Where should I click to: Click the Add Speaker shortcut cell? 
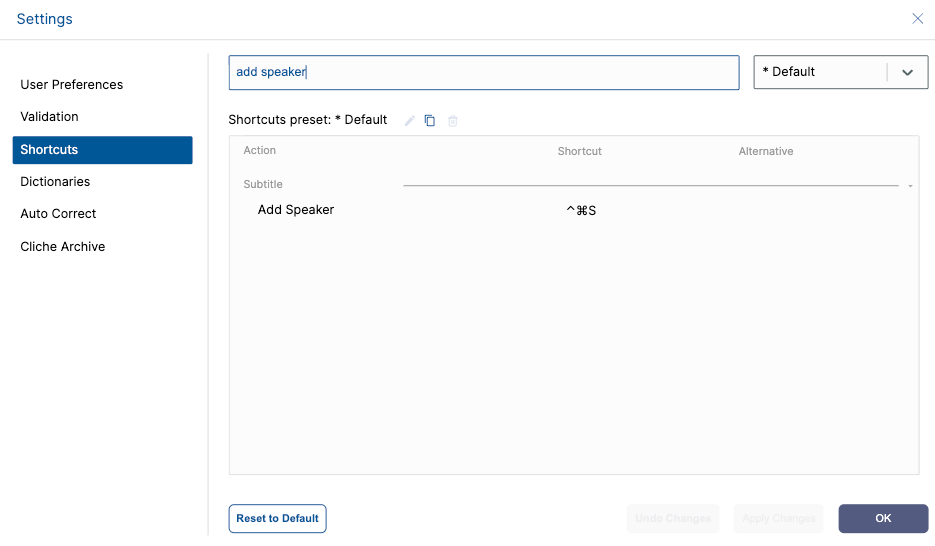click(x=581, y=210)
